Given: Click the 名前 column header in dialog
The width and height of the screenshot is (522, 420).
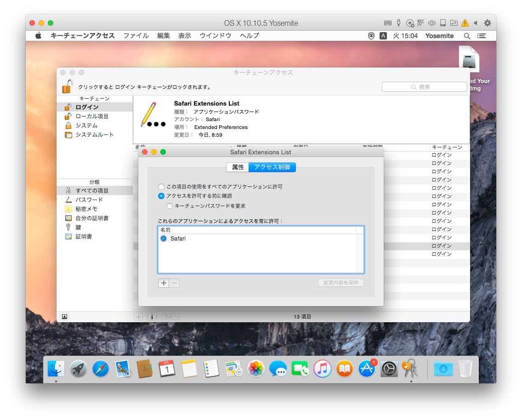Looking at the screenshot, I should coord(258,230).
